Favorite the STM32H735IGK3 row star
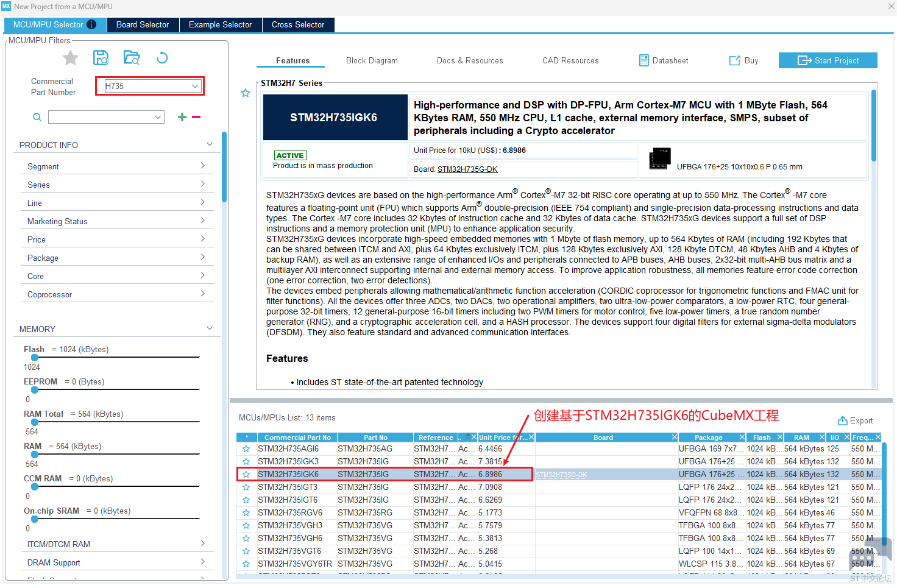Viewport: 897px width, 588px height. (246, 461)
